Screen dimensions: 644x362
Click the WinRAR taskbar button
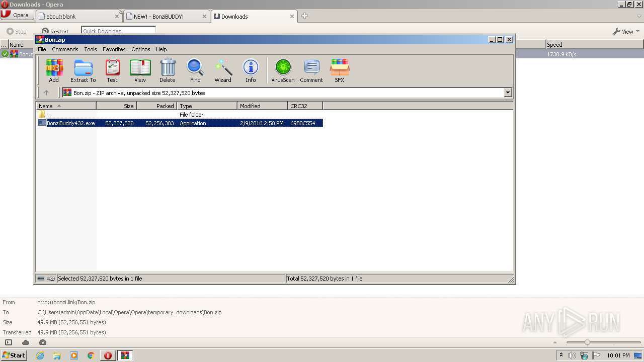125,355
